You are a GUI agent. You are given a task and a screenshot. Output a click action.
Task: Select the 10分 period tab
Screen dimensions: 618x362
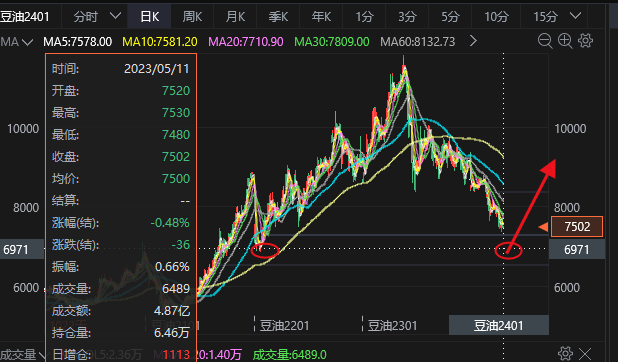(x=496, y=17)
